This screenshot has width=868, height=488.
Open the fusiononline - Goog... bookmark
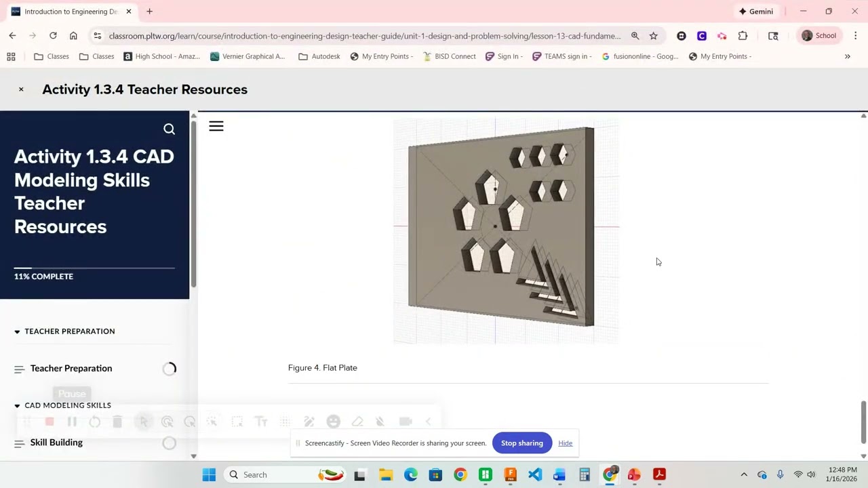pos(640,56)
